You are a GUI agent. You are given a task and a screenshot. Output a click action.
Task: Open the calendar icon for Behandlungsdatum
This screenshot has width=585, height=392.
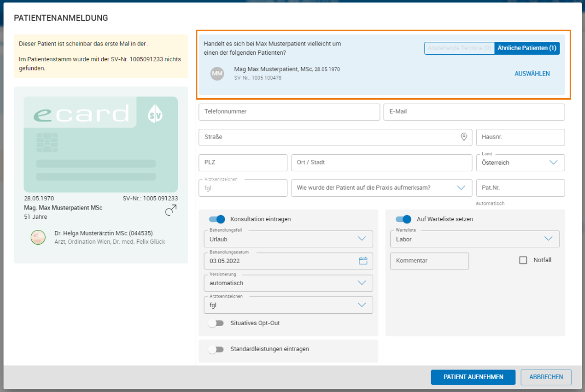coord(363,261)
